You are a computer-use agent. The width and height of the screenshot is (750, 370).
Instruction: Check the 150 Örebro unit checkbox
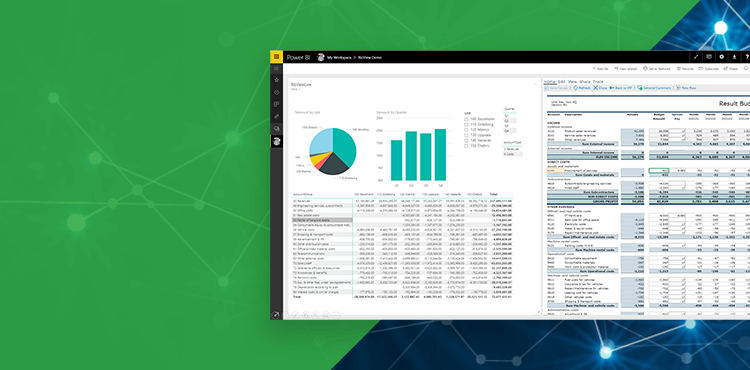(466, 145)
